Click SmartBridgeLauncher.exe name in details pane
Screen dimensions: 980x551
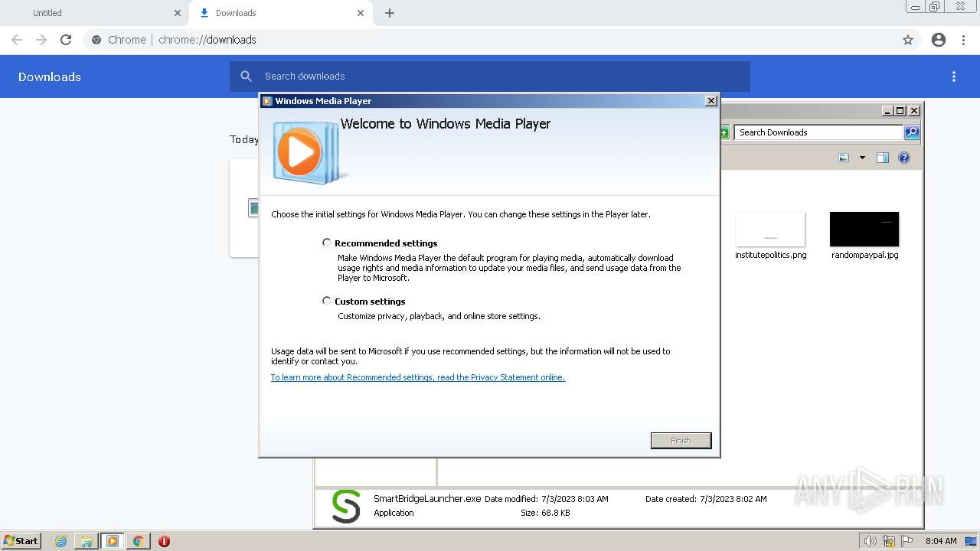pyautogui.click(x=427, y=498)
